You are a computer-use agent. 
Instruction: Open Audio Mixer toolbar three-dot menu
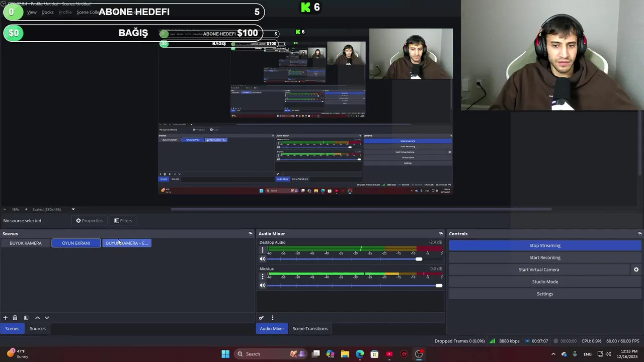tap(273, 318)
